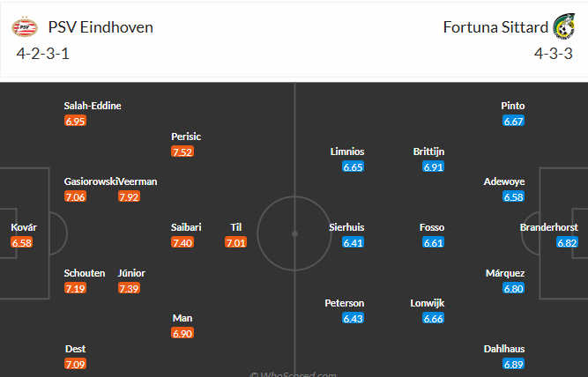This screenshot has width=588, height=377.
Task: Click the PSV Eindhoven club crest
Action: tap(24, 27)
